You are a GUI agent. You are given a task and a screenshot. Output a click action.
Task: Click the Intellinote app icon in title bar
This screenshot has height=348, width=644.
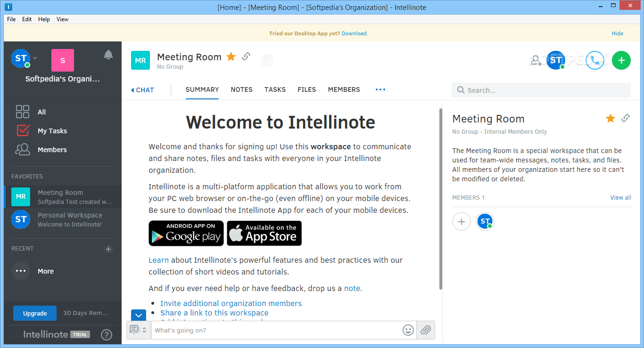[8, 7]
